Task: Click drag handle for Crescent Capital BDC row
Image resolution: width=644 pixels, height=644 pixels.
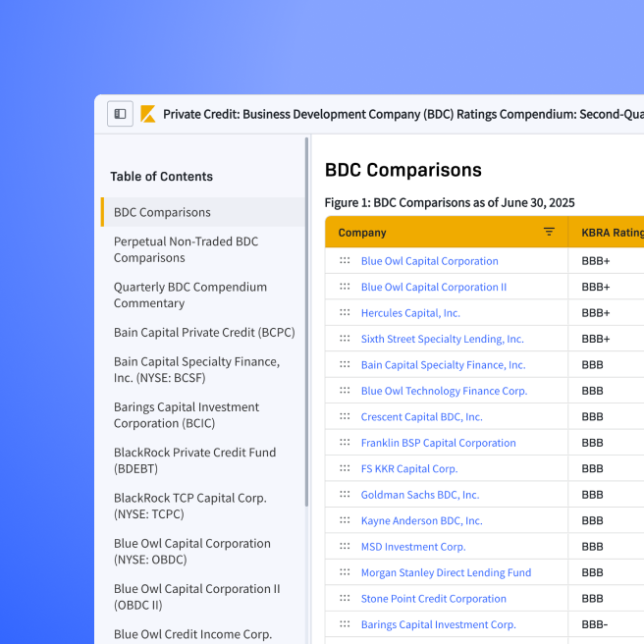Action: 345,416
